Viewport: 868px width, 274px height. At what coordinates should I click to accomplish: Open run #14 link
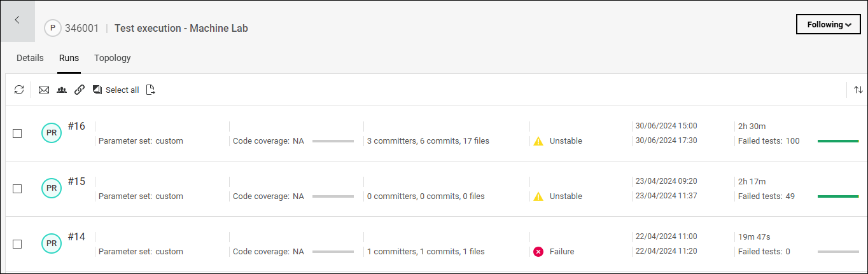(x=76, y=237)
